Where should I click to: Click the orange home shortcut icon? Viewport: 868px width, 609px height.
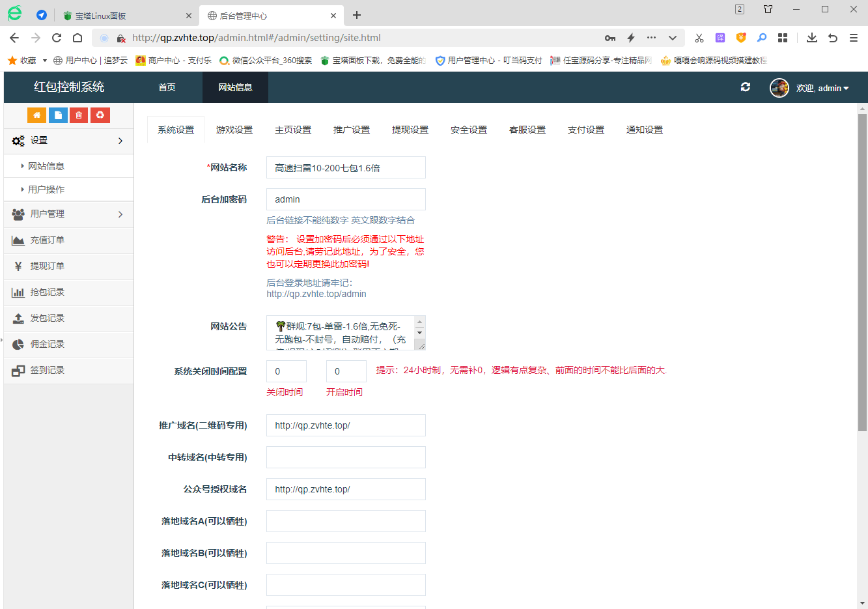(36, 115)
